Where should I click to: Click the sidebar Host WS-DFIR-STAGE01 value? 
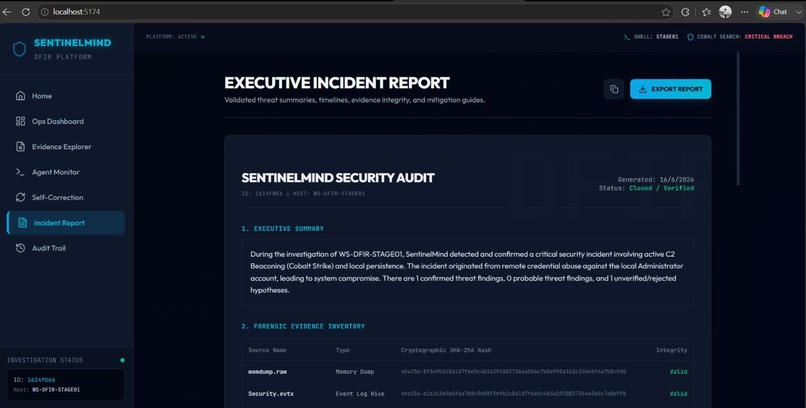point(56,390)
